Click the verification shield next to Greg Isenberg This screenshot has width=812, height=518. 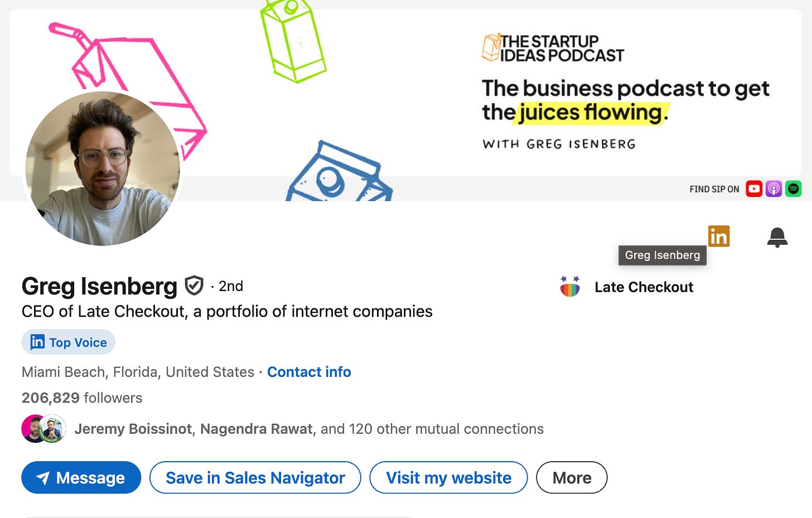tap(195, 286)
